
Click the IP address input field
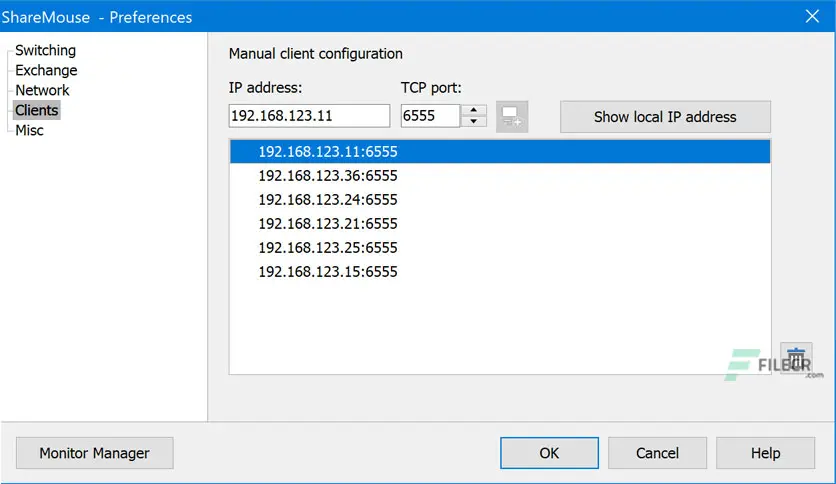click(x=309, y=116)
